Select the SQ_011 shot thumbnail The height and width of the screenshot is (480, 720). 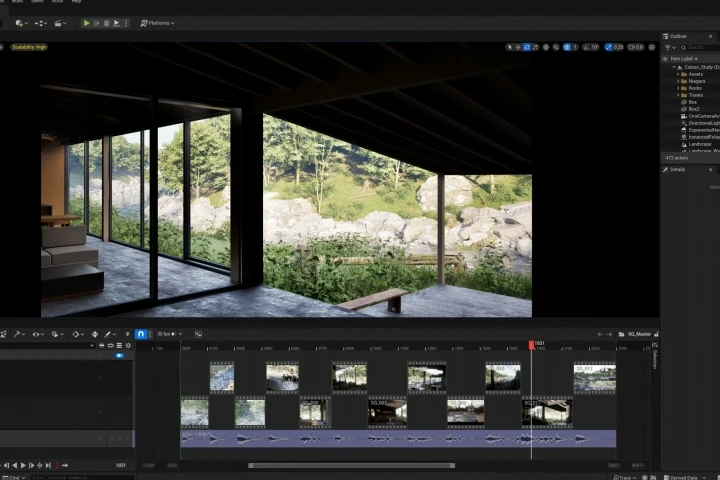(547, 412)
